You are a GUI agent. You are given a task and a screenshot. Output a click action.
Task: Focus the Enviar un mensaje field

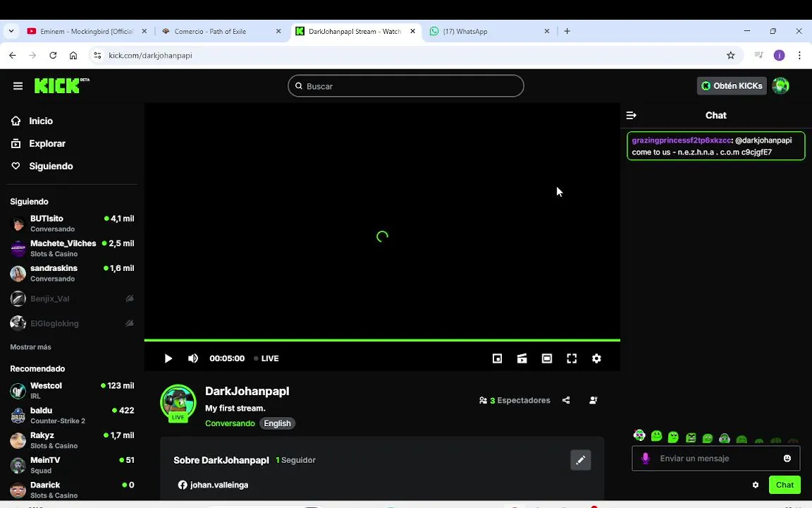(x=715, y=459)
